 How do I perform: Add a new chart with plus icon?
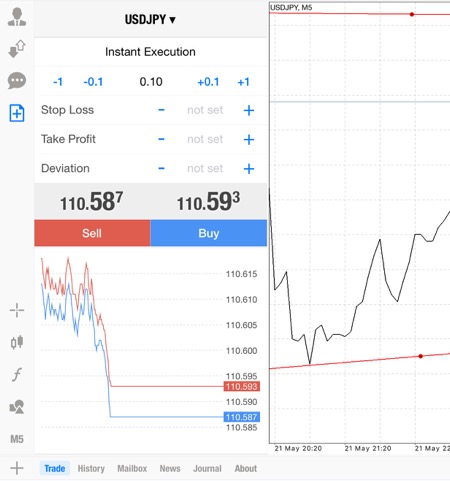pos(17,468)
